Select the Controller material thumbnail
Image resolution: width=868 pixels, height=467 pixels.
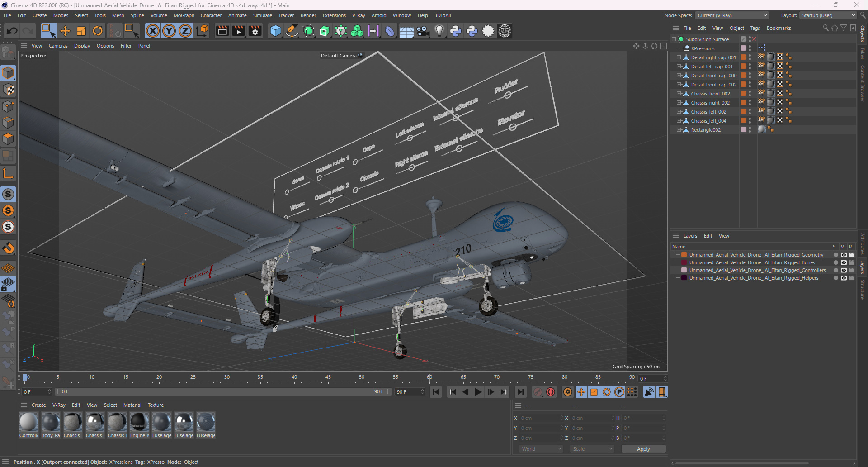[x=28, y=425]
